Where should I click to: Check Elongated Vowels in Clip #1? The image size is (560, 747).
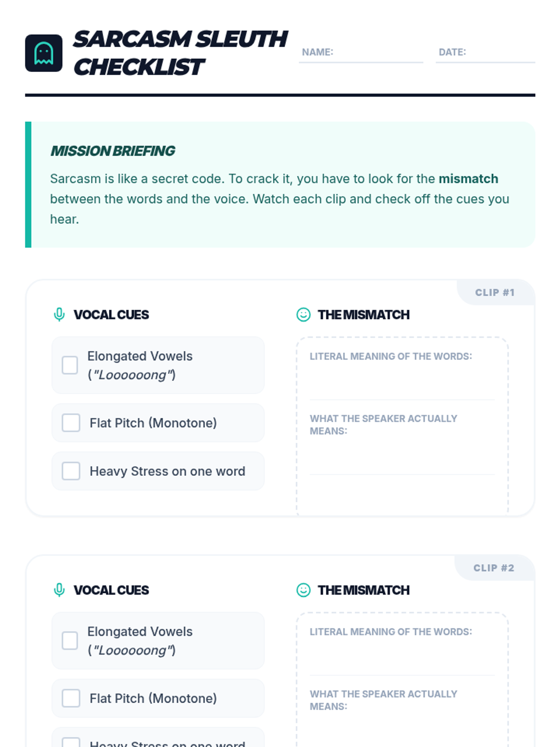[70, 365]
